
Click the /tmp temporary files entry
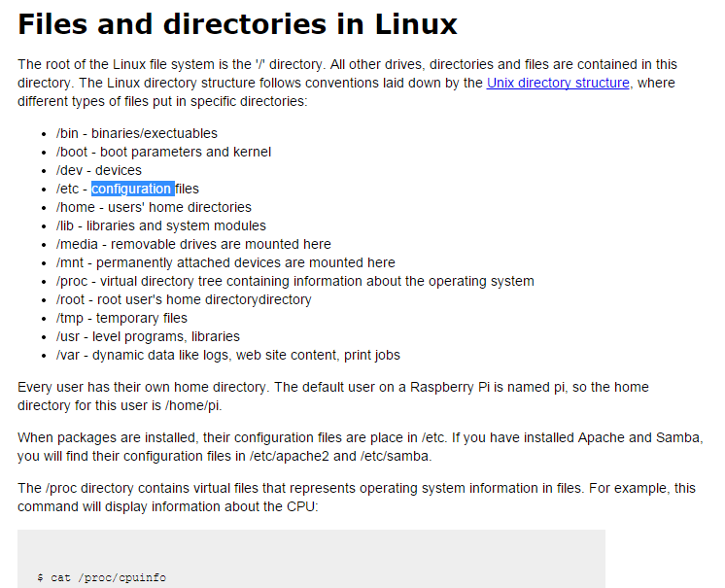pos(121,318)
